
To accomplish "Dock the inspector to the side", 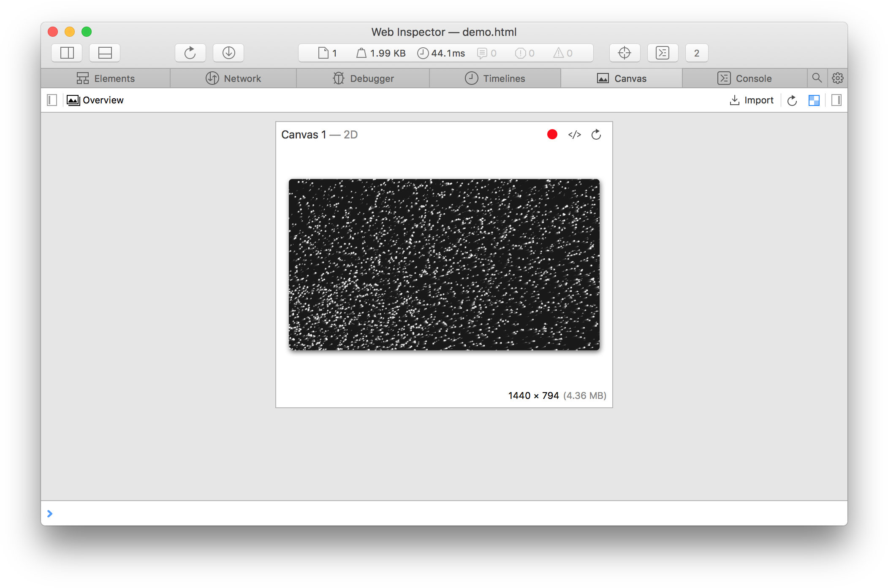I will point(66,53).
